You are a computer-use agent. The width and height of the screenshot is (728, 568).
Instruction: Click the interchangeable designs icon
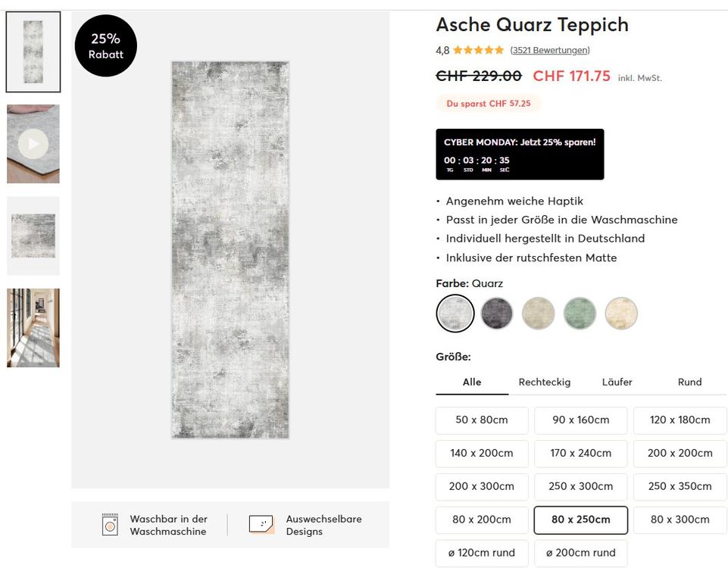click(x=261, y=524)
